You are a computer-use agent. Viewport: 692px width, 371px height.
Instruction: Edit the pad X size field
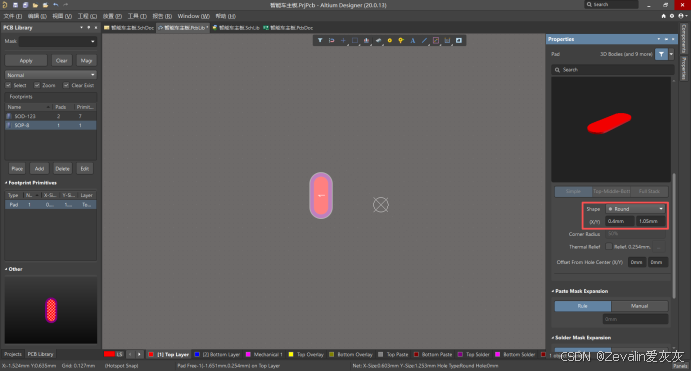(x=620, y=221)
